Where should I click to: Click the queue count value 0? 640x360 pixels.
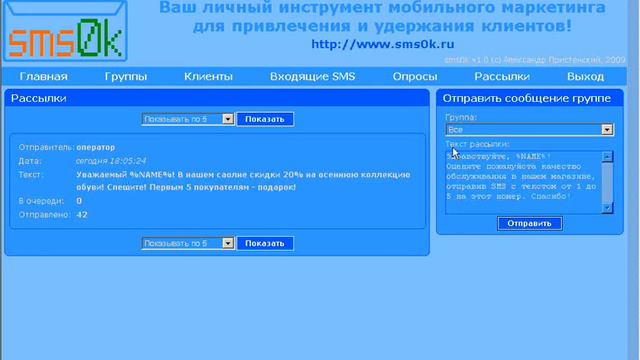(x=79, y=201)
